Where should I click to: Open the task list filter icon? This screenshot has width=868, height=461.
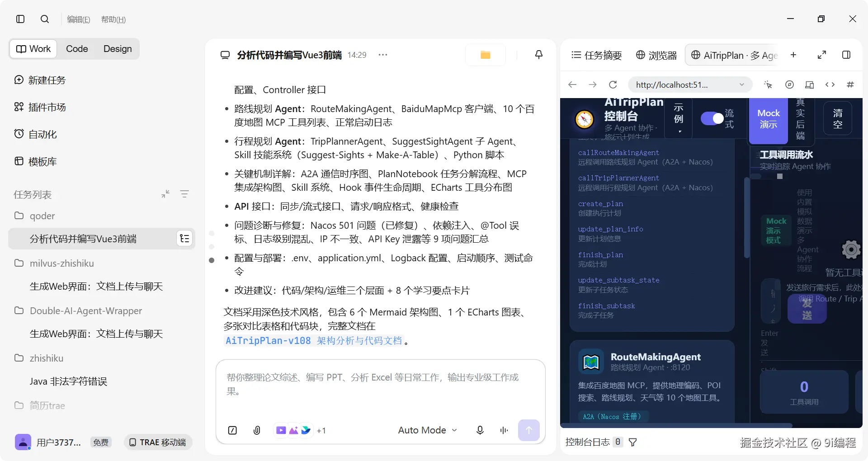pyautogui.click(x=184, y=194)
